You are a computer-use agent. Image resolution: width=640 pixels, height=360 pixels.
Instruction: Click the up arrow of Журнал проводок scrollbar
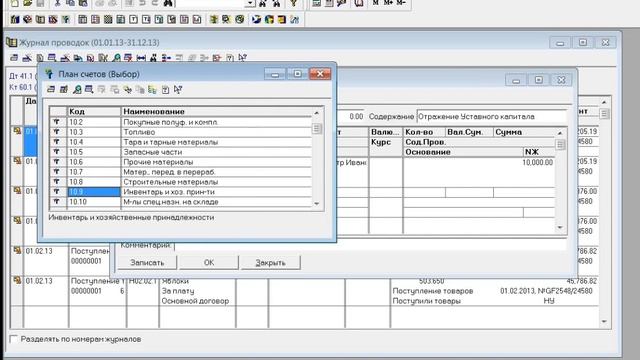pyautogui.click(x=604, y=102)
